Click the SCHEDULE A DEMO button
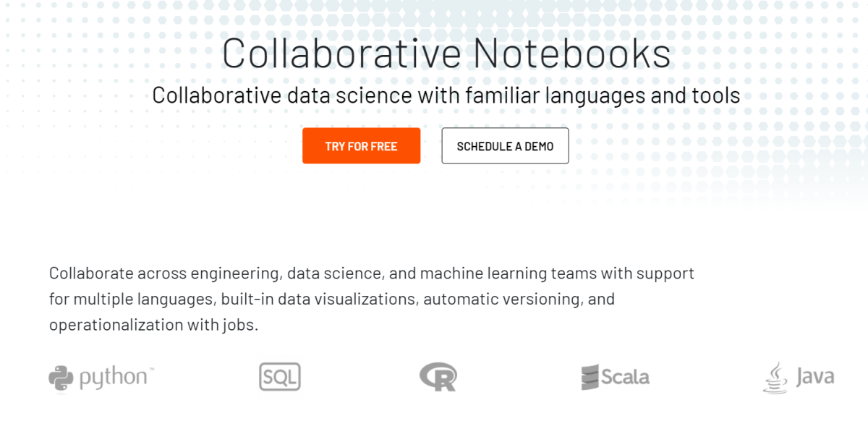This screenshot has width=868, height=442. (x=505, y=145)
